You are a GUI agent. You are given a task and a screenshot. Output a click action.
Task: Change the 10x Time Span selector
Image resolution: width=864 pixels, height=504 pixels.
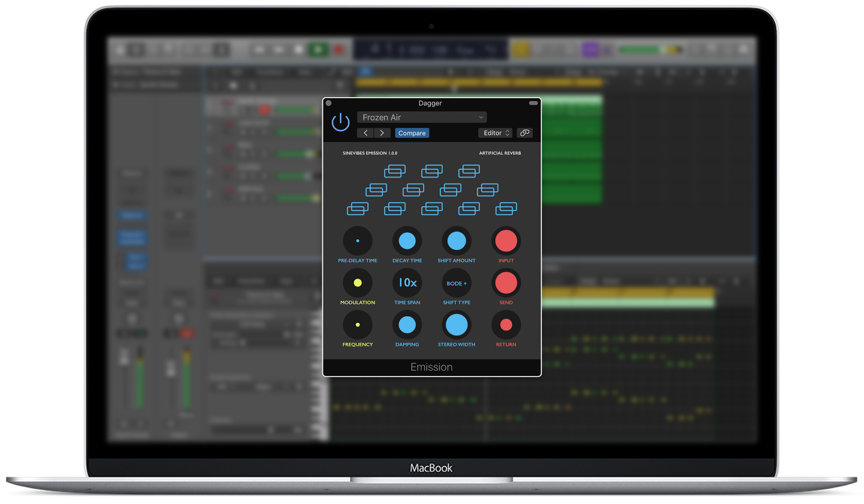407,283
